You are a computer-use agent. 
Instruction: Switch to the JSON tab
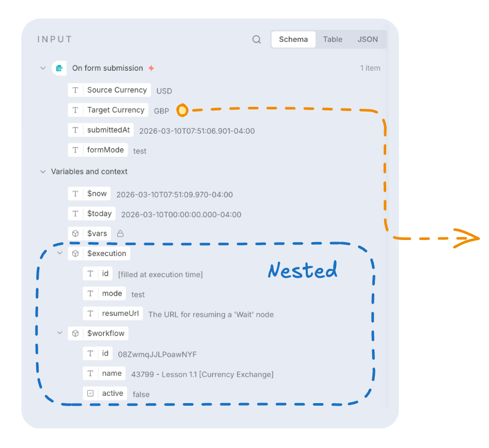coord(367,39)
